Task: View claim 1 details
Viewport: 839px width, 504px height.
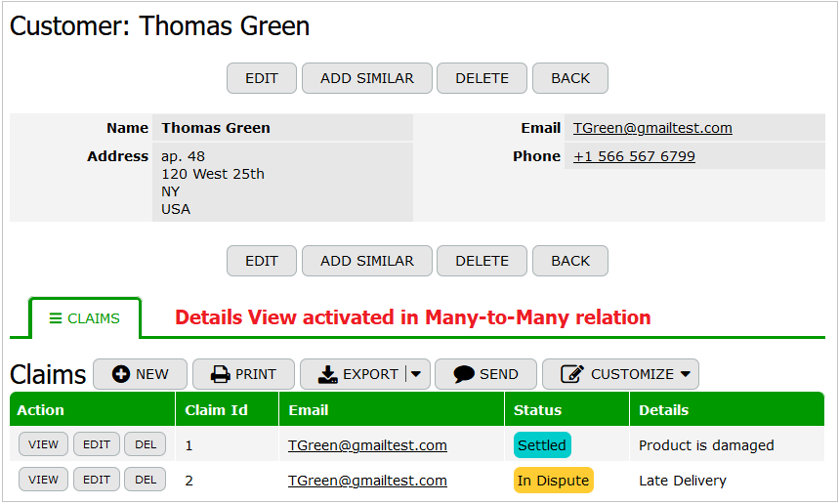Action: tap(43, 444)
